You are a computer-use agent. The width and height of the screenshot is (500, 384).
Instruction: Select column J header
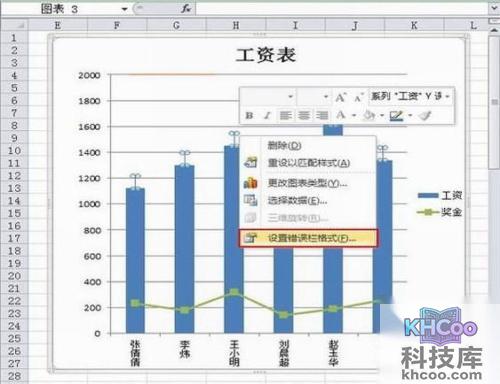click(x=355, y=25)
